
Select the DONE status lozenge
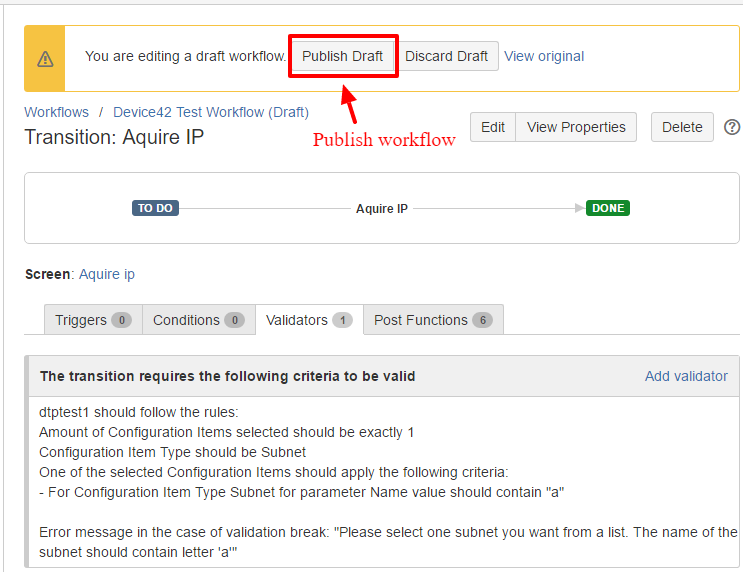[608, 208]
